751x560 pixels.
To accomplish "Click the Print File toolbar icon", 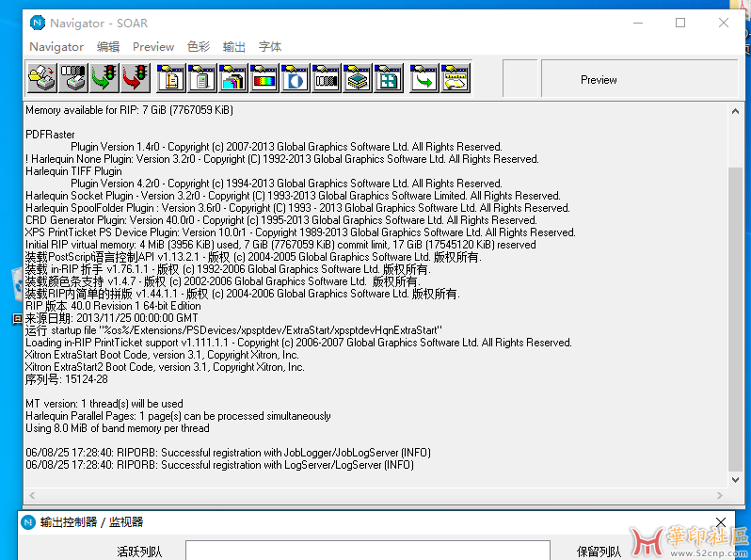I will pos(42,78).
